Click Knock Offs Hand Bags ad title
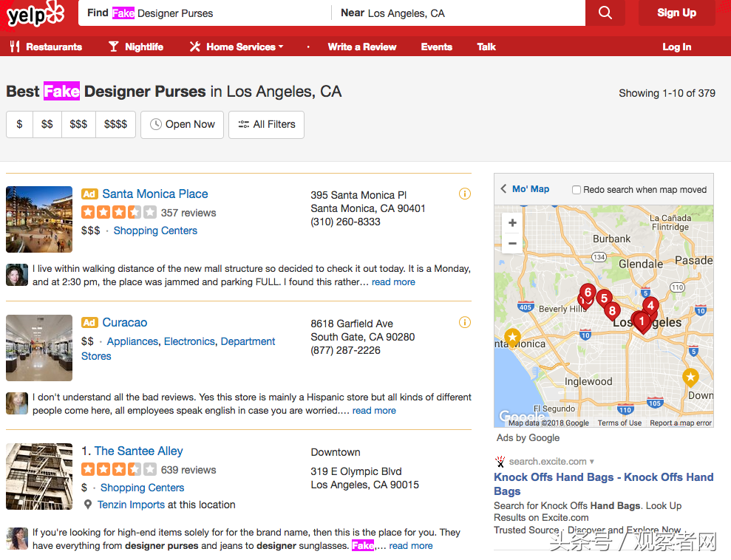Screen dimensions: 731x560 coord(603,484)
